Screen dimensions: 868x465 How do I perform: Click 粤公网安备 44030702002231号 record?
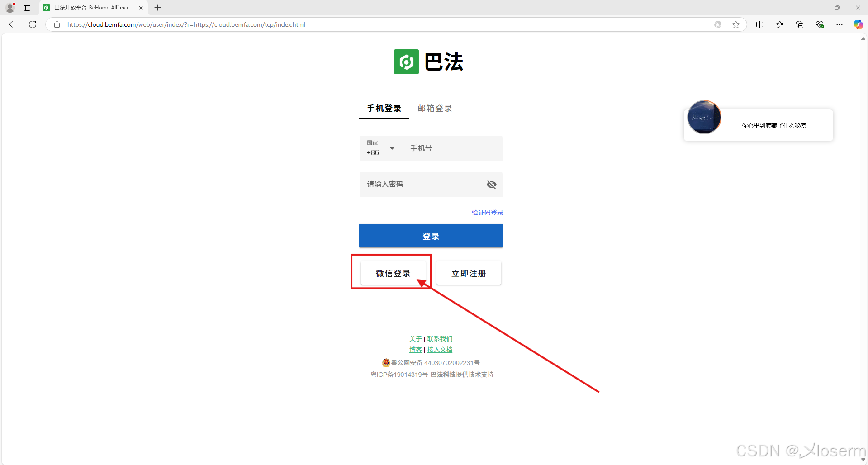(x=431, y=363)
